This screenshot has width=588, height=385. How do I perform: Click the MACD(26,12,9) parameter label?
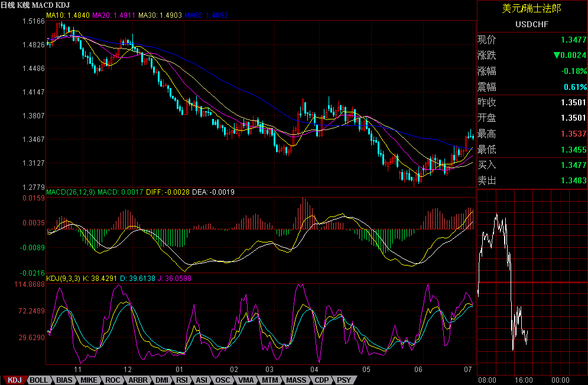[70, 192]
